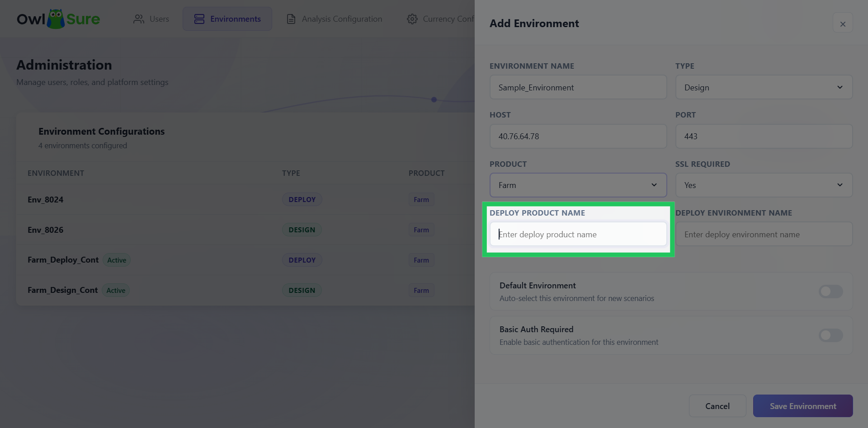Click the Farm_Deploy_Cont environment name

(63, 260)
